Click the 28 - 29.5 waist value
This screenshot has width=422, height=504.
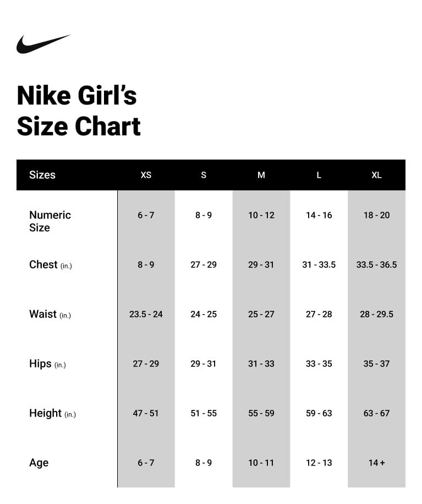376,314
